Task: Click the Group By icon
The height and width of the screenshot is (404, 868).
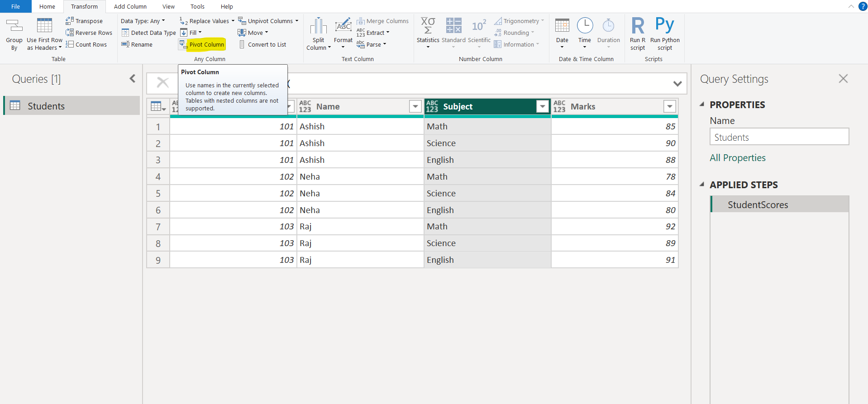Action: [14, 26]
